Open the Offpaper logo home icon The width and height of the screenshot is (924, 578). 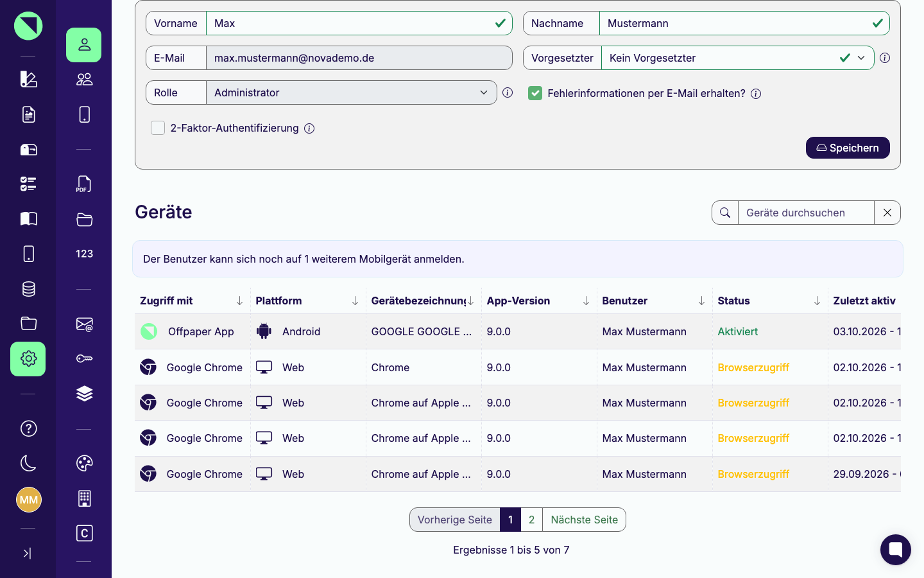click(28, 26)
